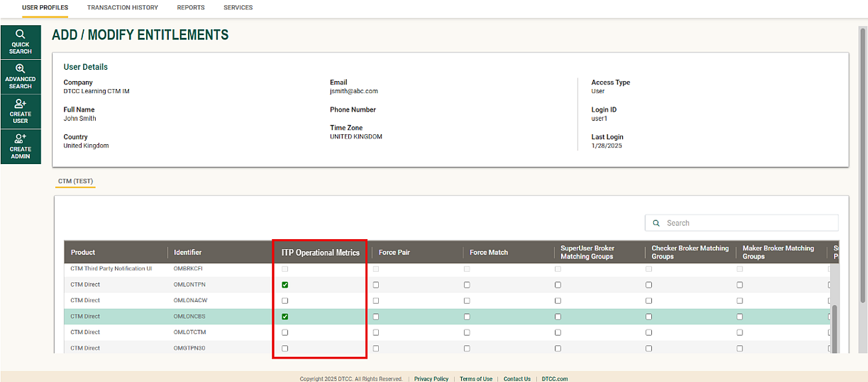
Task: Uncheck ITP Operational Metrics for OMLONCBS
Action: tap(285, 317)
